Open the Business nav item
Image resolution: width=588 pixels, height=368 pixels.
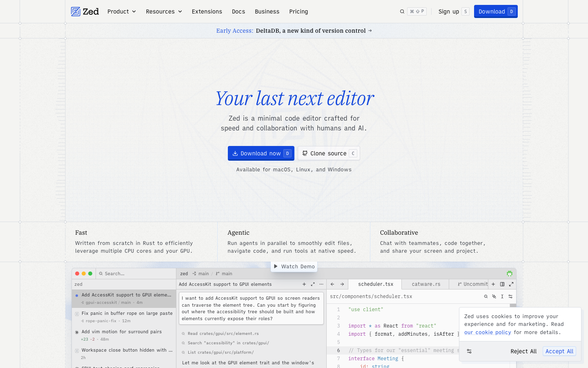(x=267, y=11)
